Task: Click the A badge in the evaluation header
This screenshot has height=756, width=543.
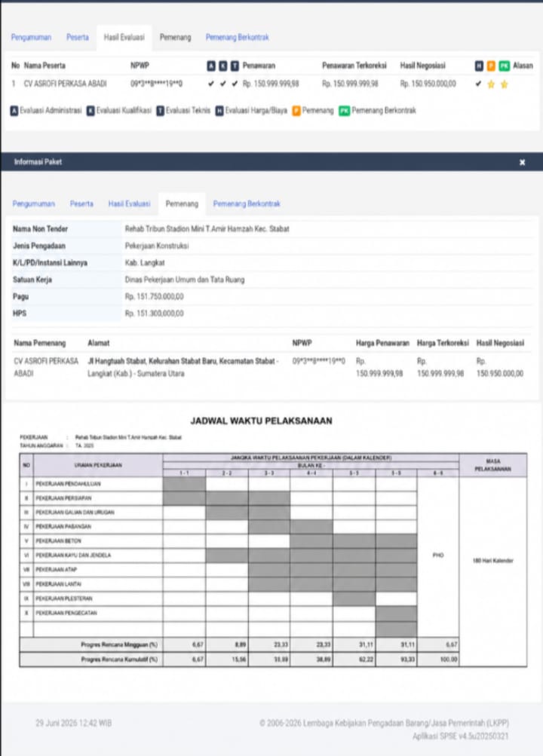Action: click(x=211, y=66)
